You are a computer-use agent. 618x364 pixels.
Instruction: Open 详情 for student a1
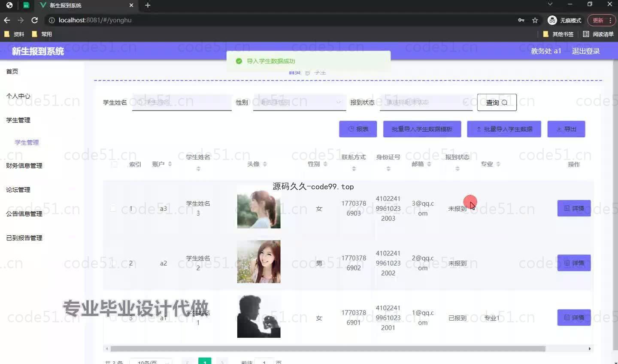[574, 318]
